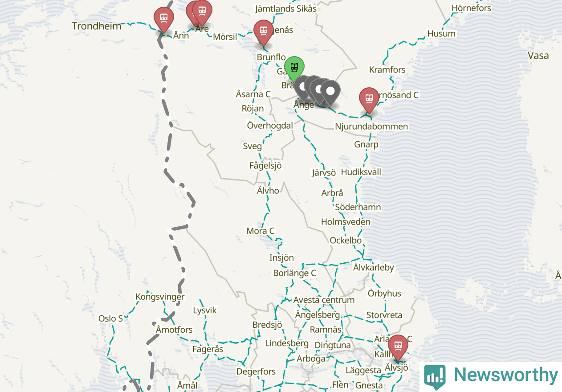This screenshot has width=562, height=392.
Task: Click the Vasa city label
Action: [x=538, y=56]
